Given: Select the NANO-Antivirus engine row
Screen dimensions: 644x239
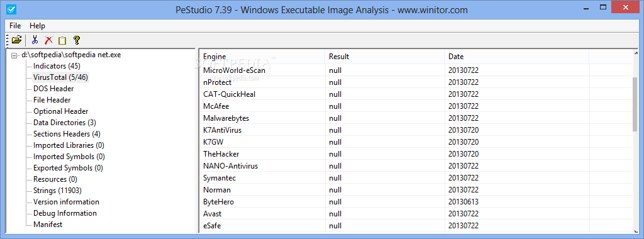Looking at the screenshot, I should (416, 166).
